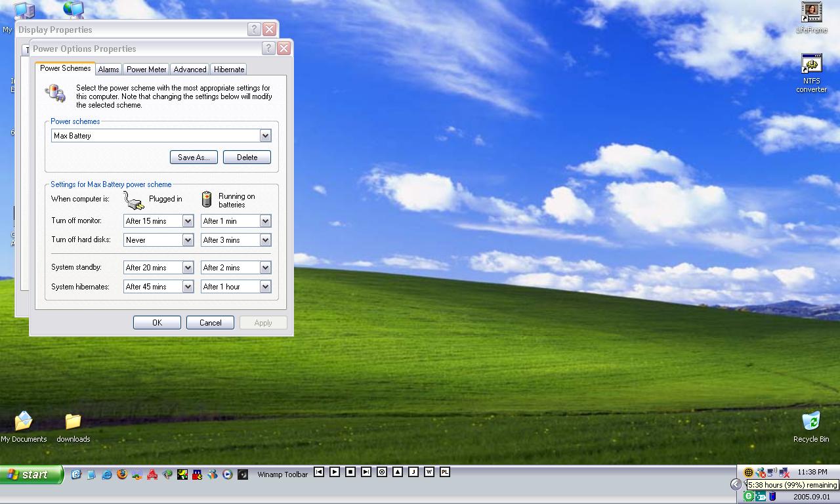Click wireless network tray icon

click(x=772, y=472)
